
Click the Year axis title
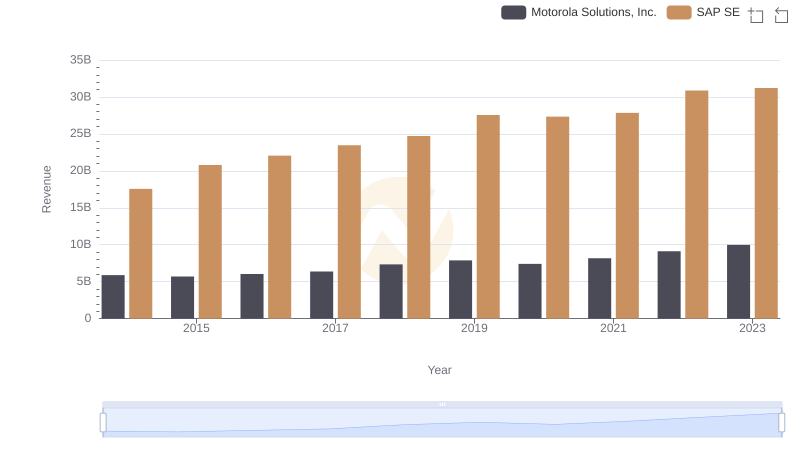tap(439, 370)
